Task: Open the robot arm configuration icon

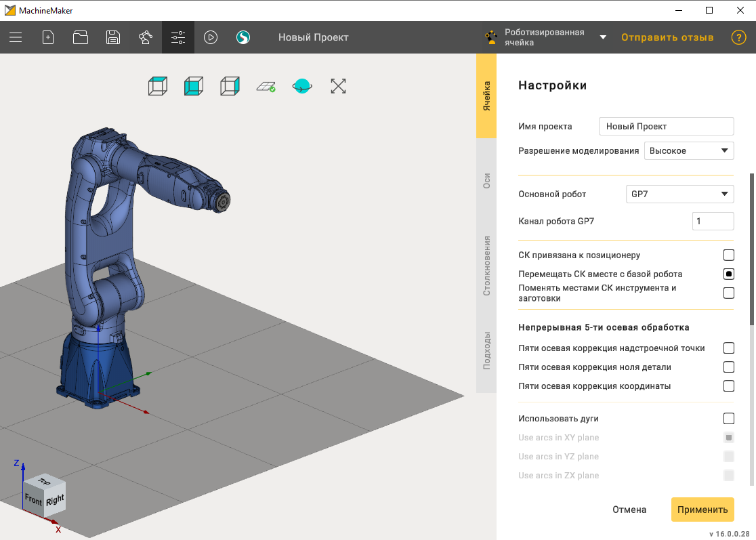Action: [x=146, y=38]
